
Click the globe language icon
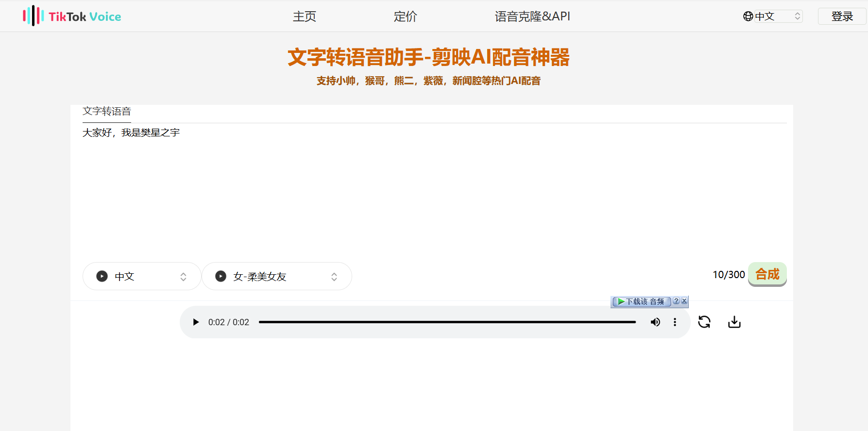[x=748, y=17]
